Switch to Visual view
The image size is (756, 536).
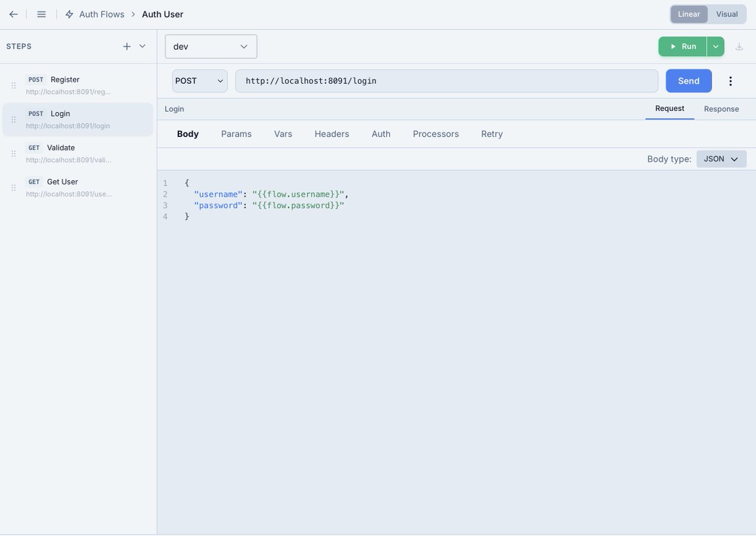coord(726,14)
